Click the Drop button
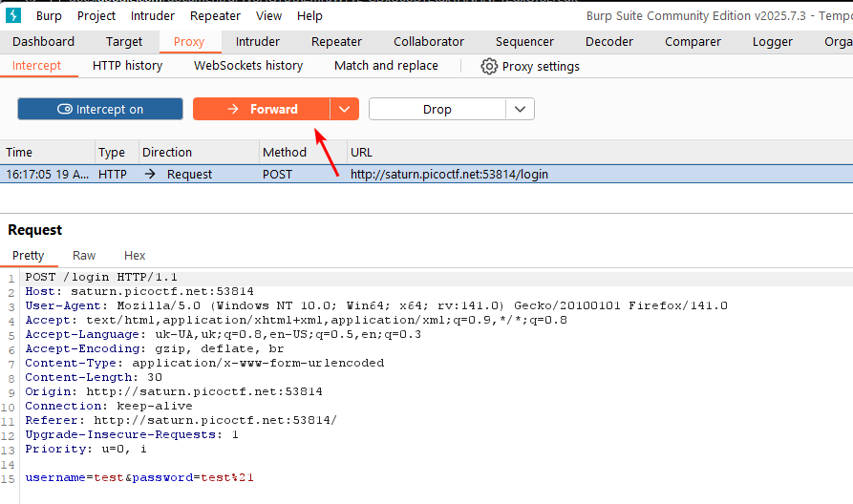853x504 pixels. coord(437,109)
